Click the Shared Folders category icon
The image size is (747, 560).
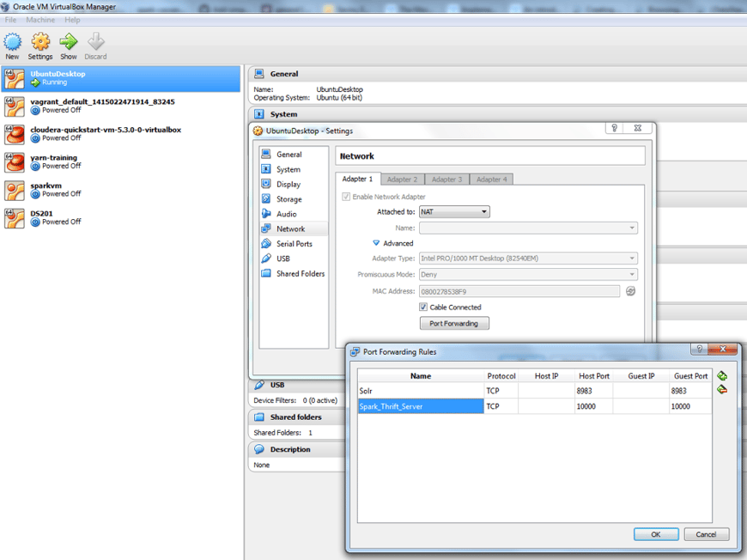coord(266,273)
